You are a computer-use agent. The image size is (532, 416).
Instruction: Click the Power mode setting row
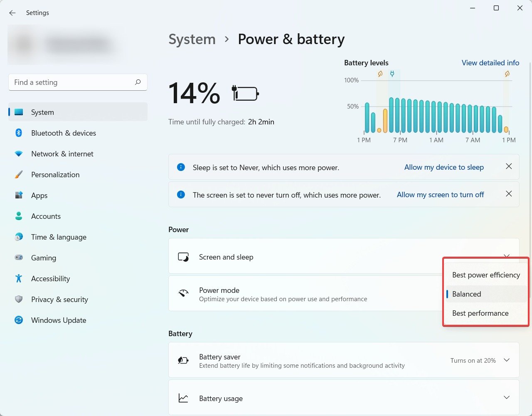[305, 294]
